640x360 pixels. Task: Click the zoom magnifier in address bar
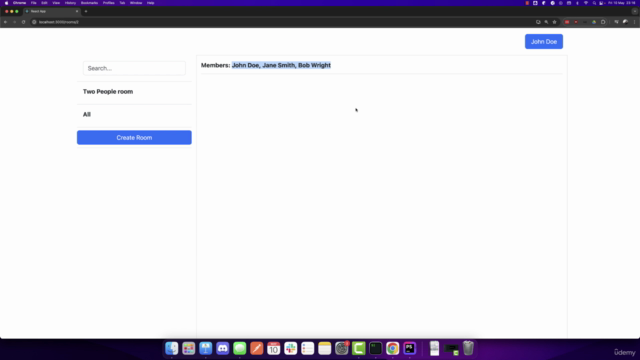[546, 22]
